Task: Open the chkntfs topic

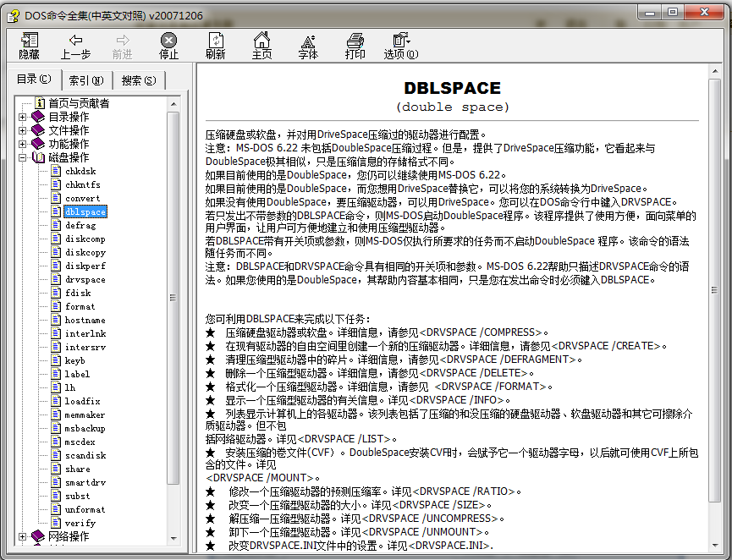Action: coord(83,184)
